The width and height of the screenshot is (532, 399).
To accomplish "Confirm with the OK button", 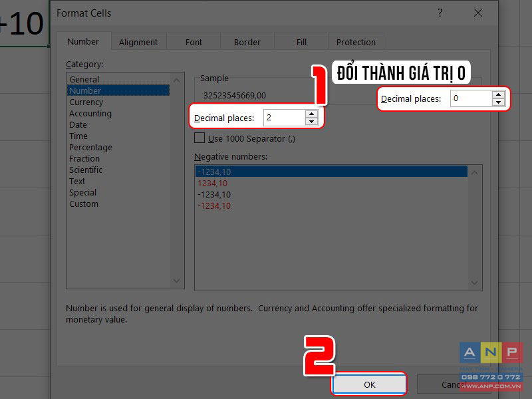I will pyautogui.click(x=369, y=384).
